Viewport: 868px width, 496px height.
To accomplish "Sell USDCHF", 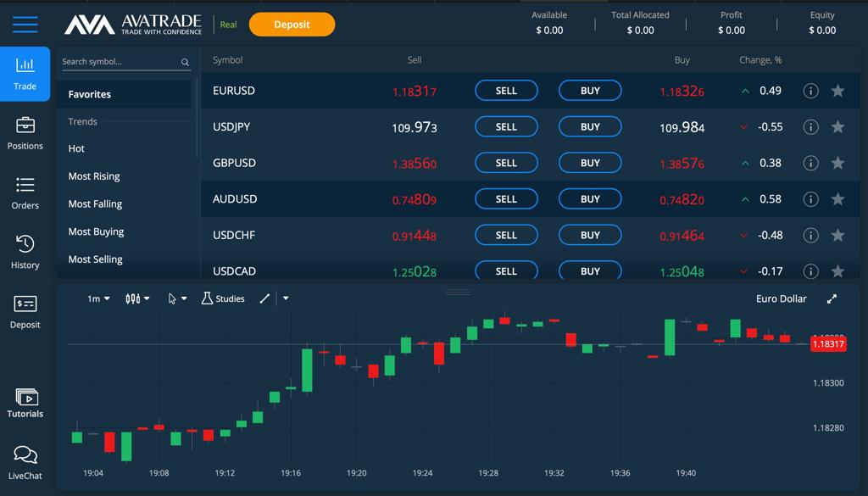I will point(506,235).
